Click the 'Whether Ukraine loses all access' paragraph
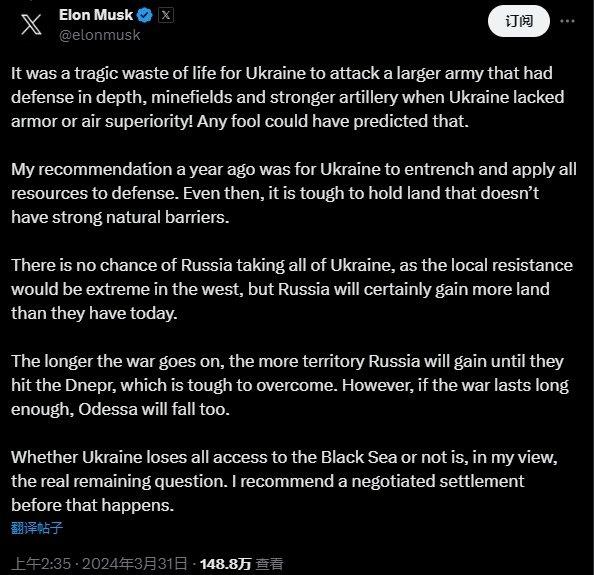 click(284, 481)
